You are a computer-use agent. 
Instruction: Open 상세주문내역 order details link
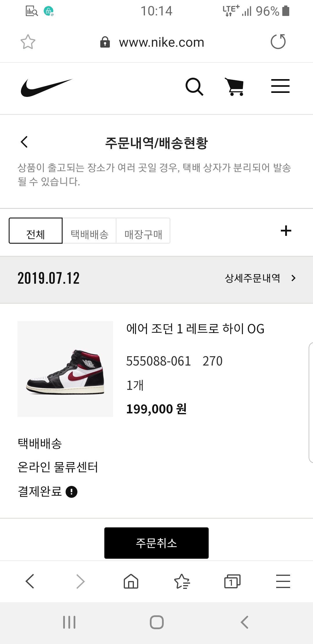click(260, 278)
